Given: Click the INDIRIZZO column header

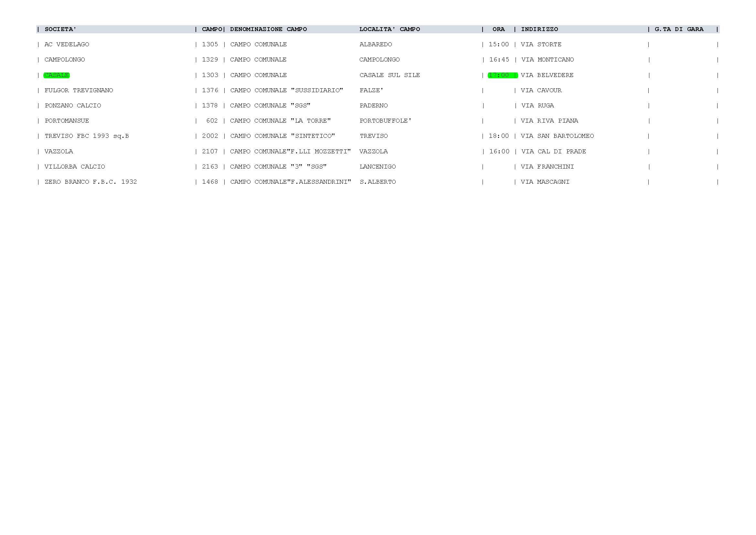Looking at the screenshot, I should tap(539, 29).
